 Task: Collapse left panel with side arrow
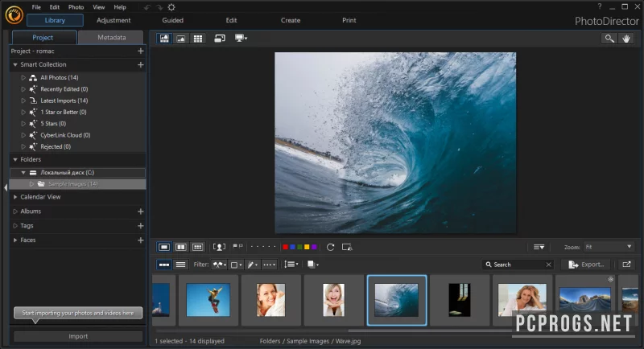click(x=6, y=187)
